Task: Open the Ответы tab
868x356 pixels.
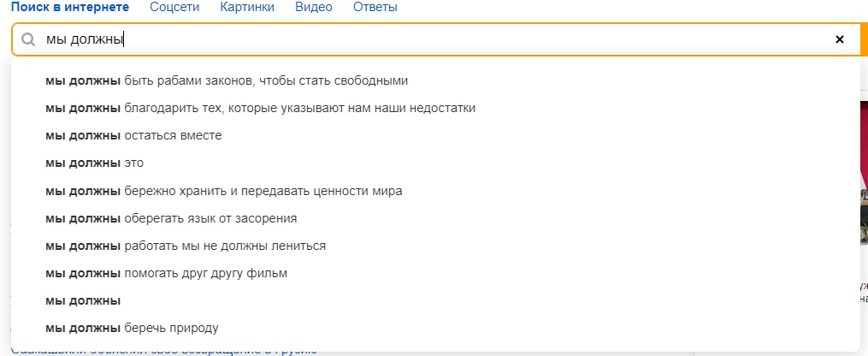Action: 375,7
